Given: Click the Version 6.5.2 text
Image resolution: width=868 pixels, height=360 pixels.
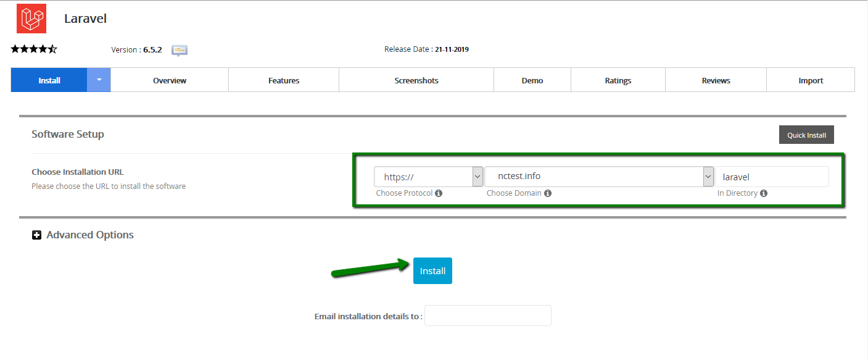Looking at the screenshot, I should coord(136,49).
